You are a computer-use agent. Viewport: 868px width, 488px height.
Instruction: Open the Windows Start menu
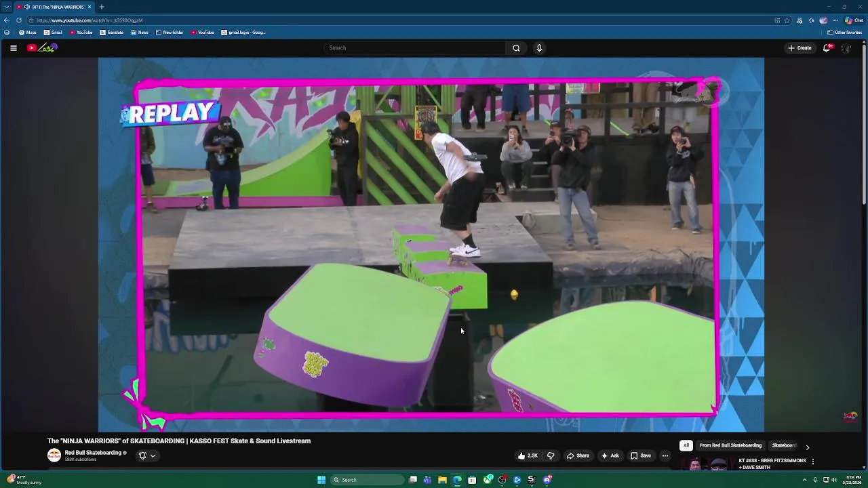point(321,480)
